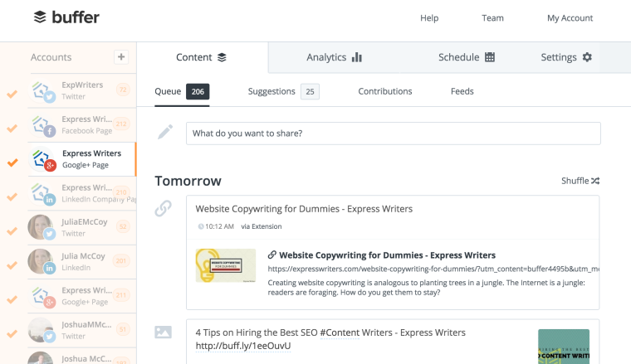Viewport: 631px width, 364px height.
Task: Toggle checkmark for ExpWriters Twitter account
Action: click(12, 94)
